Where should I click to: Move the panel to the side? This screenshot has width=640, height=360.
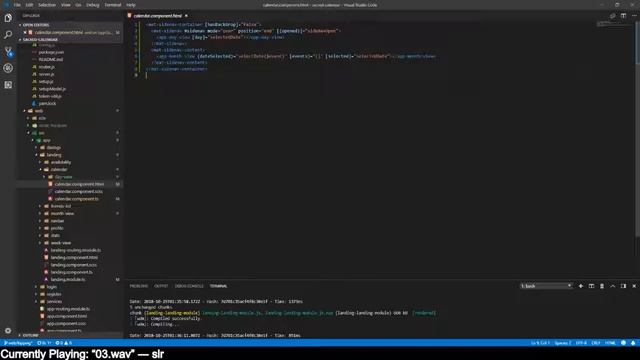coord(623,286)
